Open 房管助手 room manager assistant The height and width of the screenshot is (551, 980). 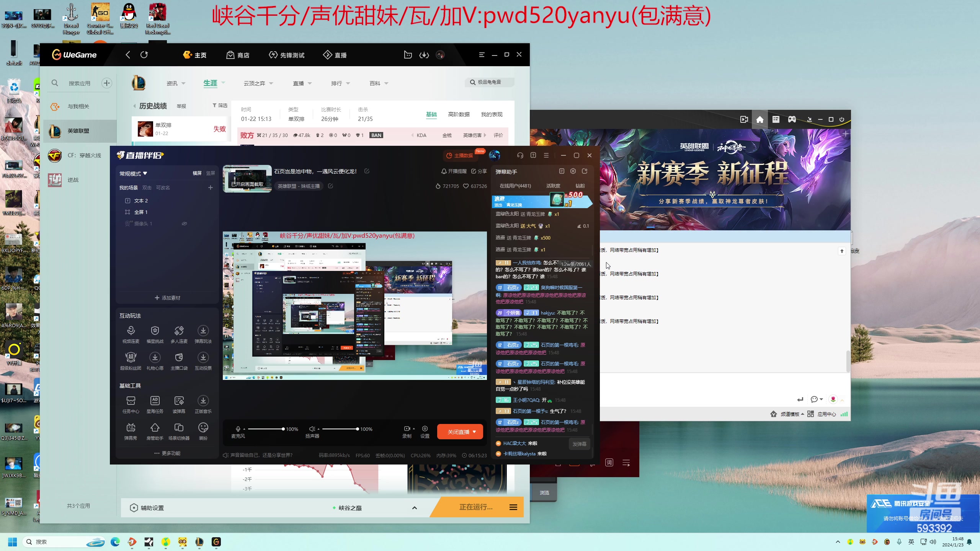pyautogui.click(x=155, y=431)
